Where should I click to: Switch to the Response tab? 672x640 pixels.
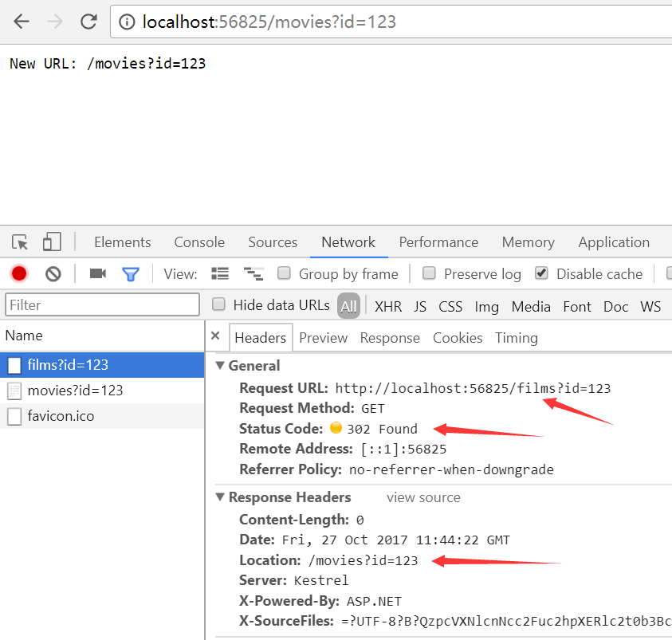[390, 338]
